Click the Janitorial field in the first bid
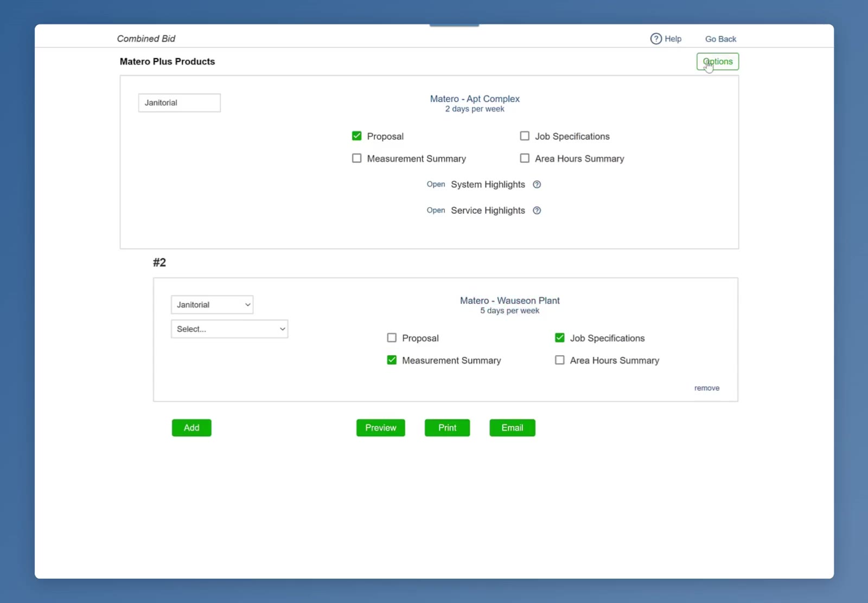Screen dimensions: 868x603 coord(180,103)
